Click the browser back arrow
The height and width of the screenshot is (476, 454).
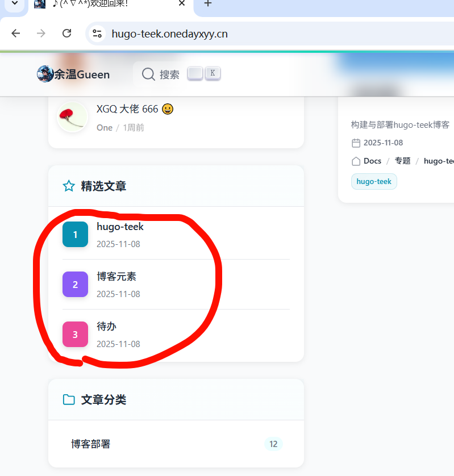pos(16,34)
